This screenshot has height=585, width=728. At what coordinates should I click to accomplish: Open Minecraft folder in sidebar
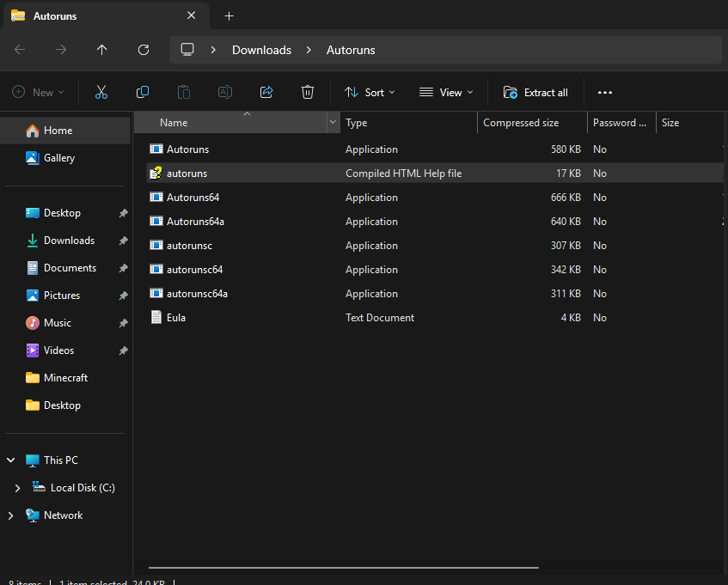[65, 378]
